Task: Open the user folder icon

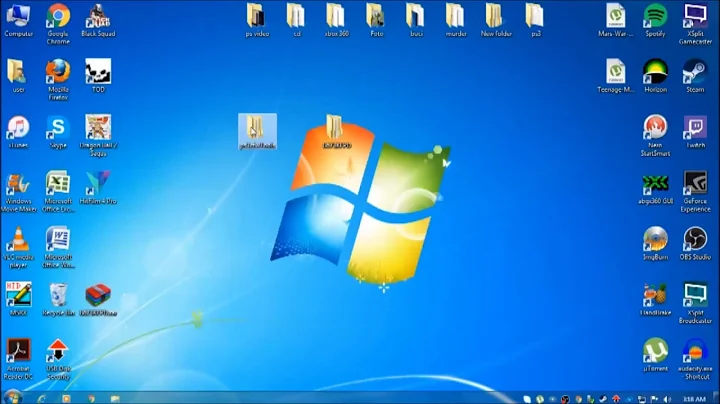Action: point(18,76)
